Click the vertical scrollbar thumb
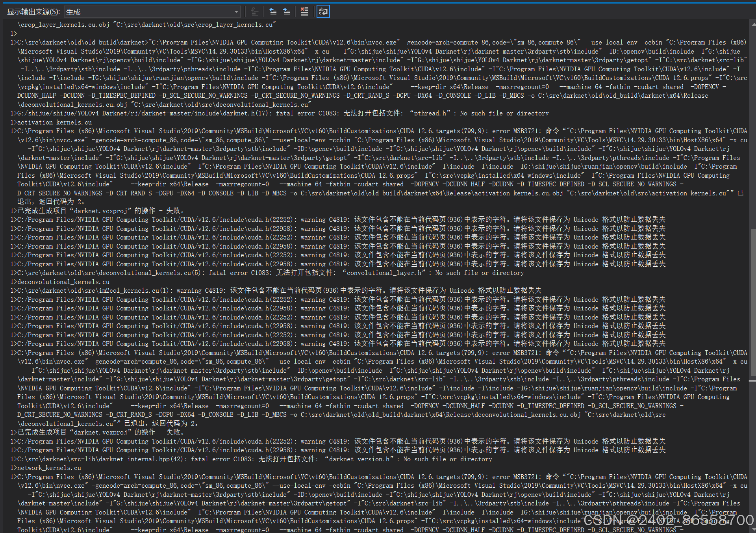Viewport: 756px width, 533px height. pyautogui.click(x=753, y=301)
